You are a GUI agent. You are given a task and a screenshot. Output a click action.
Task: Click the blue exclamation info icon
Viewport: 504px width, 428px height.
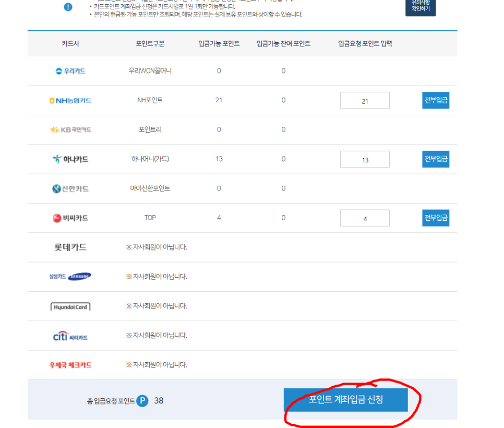[68, 7]
